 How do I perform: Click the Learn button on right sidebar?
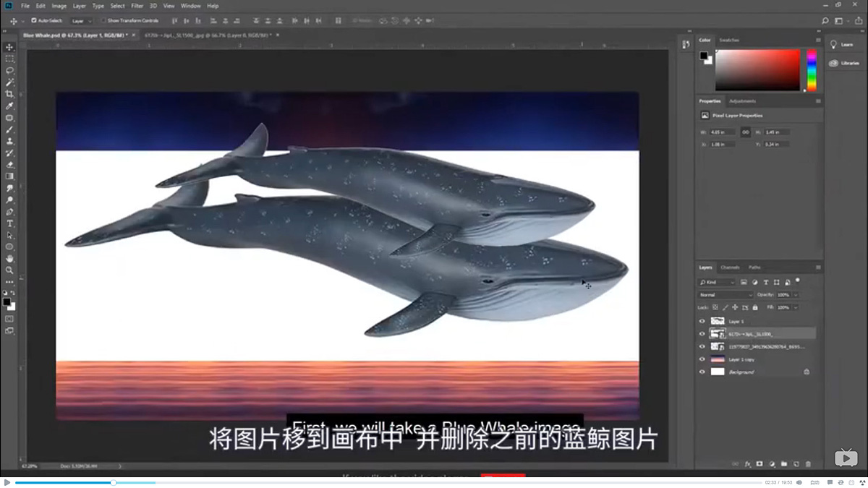(843, 44)
